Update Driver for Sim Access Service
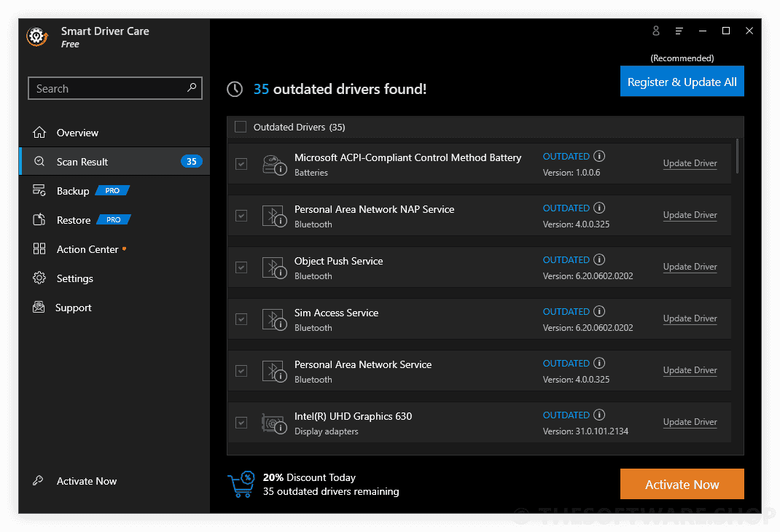This screenshot has width=780, height=532. tap(690, 318)
